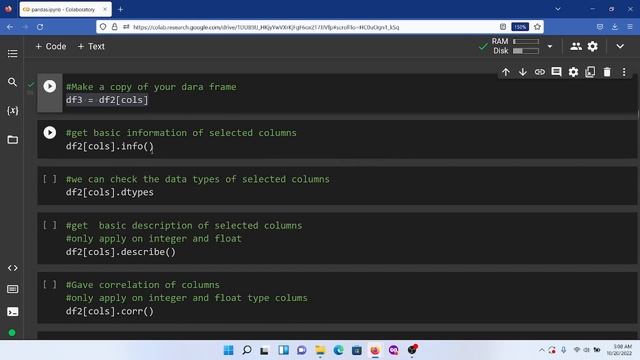Show hidden system tray icons
This screenshot has height=360, width=640.
tap(542, 350)
